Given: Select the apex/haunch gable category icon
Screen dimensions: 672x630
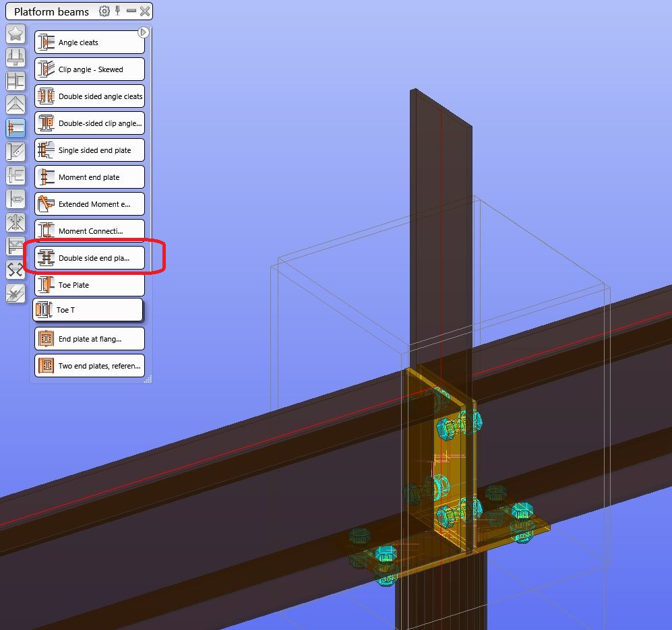Looking at the screenshot, I should (16, 104).
